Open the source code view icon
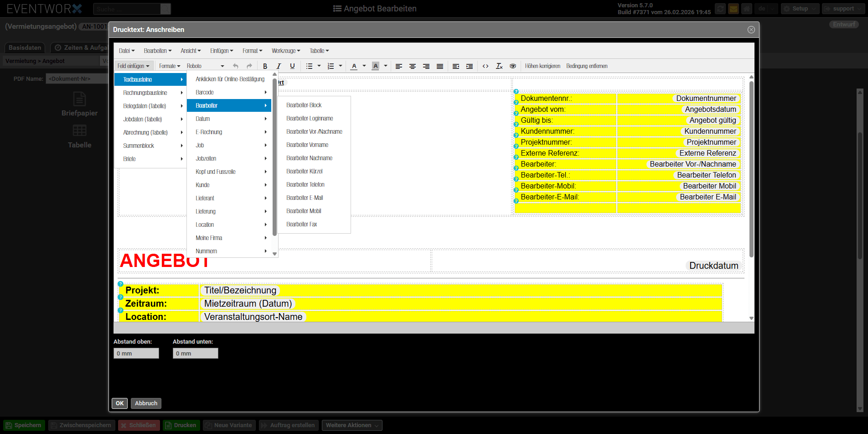This screenshot has height=434, width=868. (x=486, y=66)
